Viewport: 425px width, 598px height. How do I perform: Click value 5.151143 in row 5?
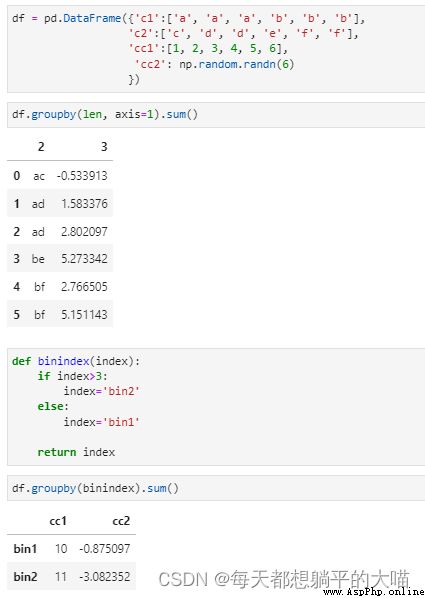tap(84, 315)
